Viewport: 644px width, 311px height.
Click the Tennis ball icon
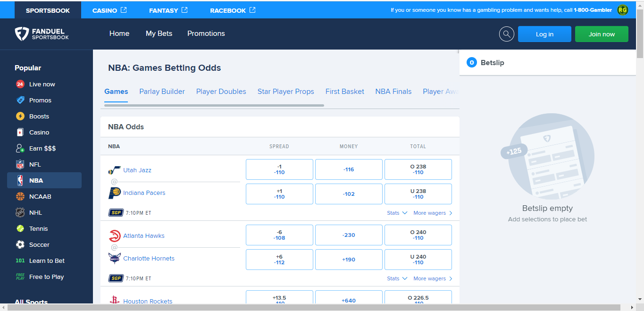click(20, 228)
